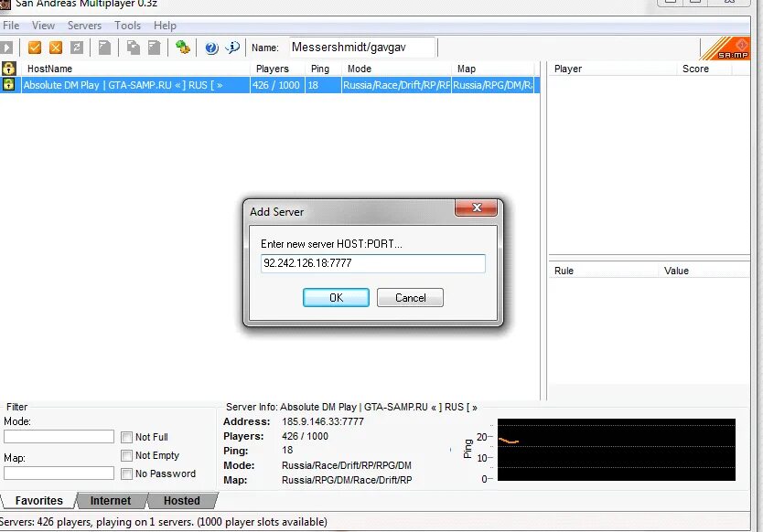This screenshot has height=532, width=763.
Task: Open the Tools menu
Action: 127,26
